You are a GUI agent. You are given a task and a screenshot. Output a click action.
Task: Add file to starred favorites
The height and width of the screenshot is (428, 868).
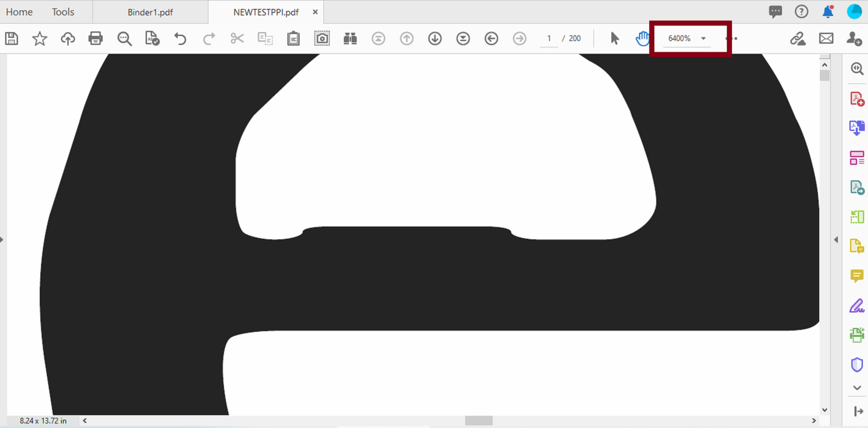39,38
